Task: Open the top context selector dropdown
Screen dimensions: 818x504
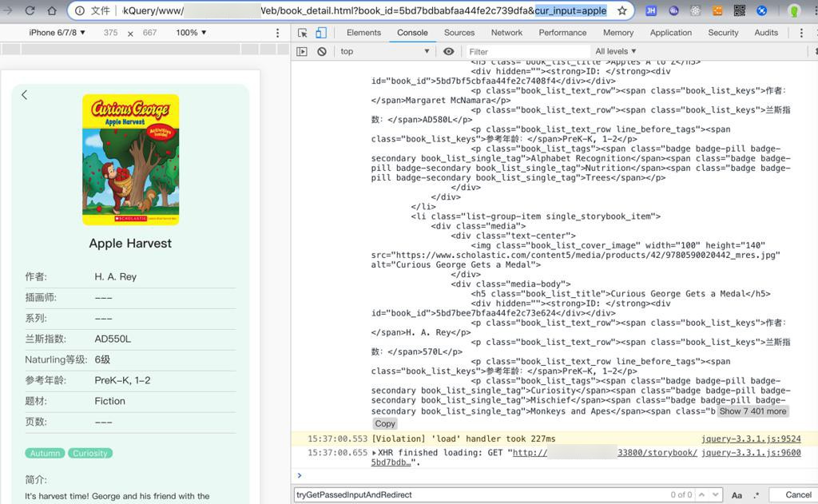Action: (x=385, y=51)
